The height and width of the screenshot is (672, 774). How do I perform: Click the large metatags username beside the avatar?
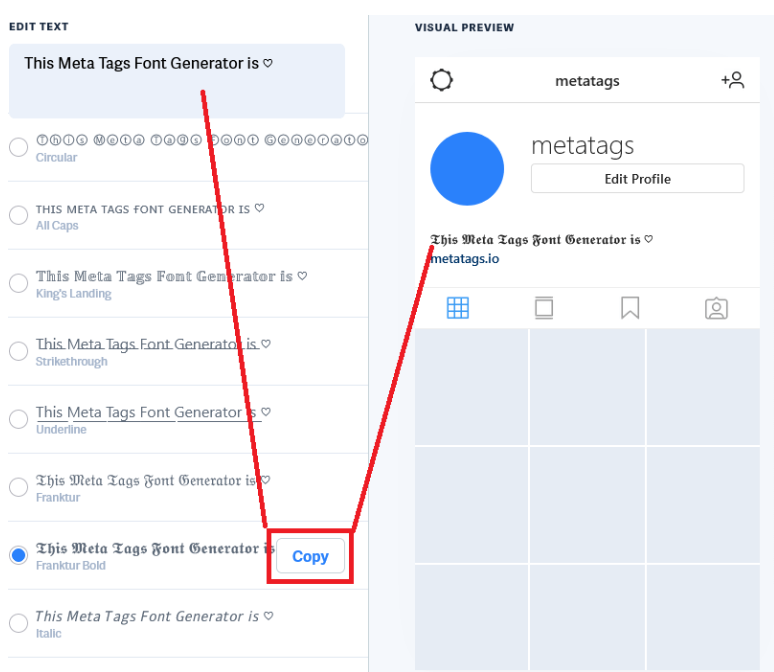point(582,146)
